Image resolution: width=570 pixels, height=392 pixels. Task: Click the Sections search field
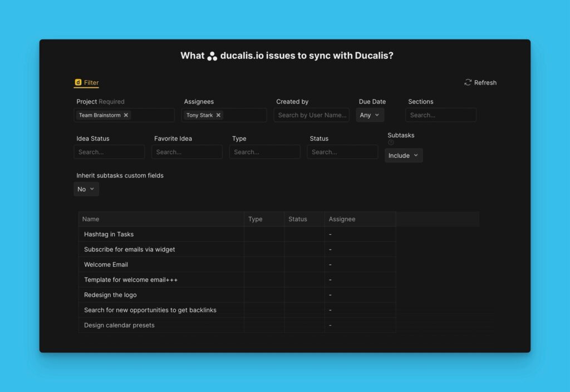click(441, 115)
